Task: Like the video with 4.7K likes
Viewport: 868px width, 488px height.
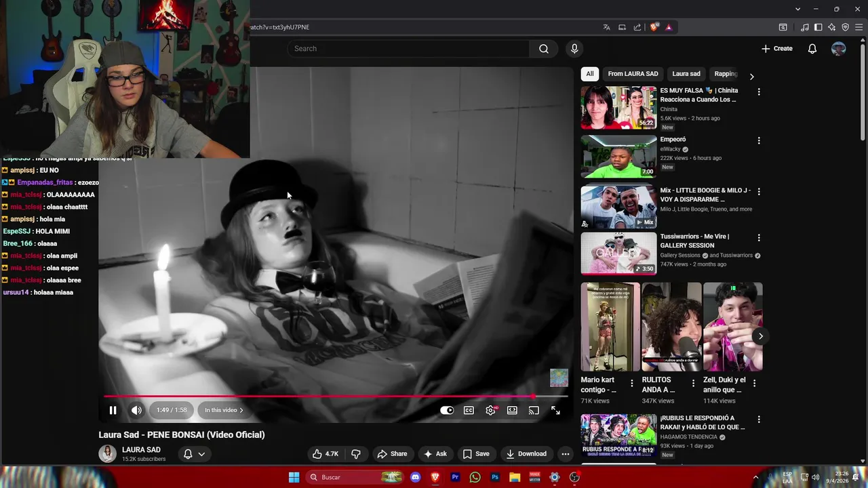Action: point(325,454)
